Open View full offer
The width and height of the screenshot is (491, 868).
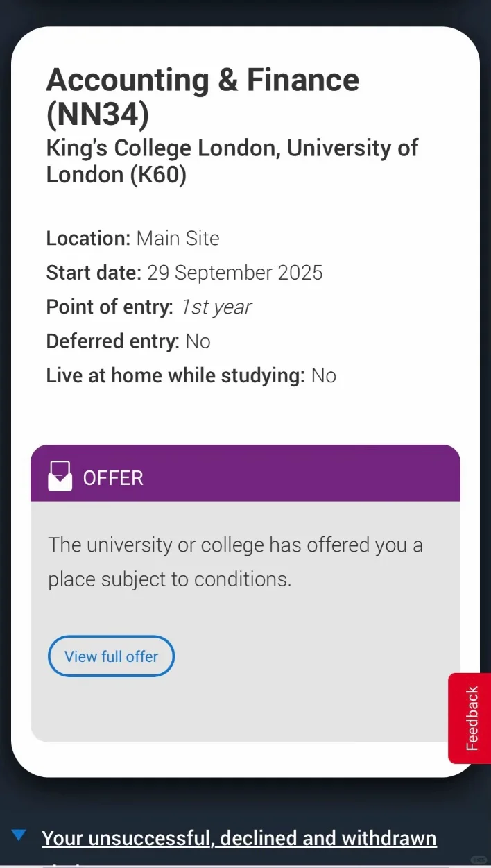point(111,656)
